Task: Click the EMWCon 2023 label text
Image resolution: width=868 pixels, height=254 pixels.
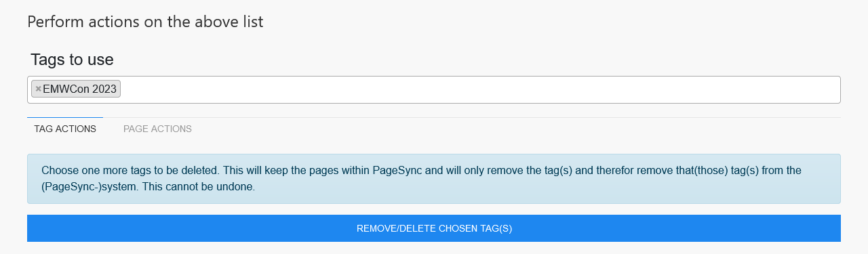Action: point(80,89)
